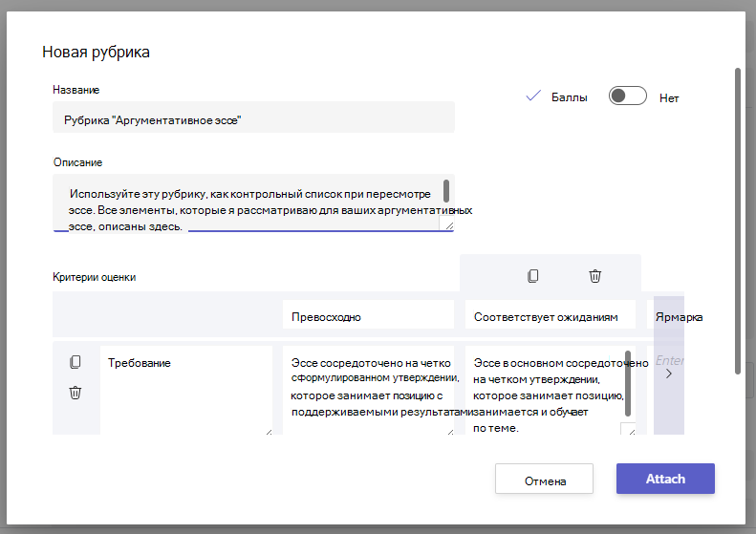Viewport: 756px width, 534px height.
Task: Edit the Превосходно description for Требование
Action: point(368,390)
